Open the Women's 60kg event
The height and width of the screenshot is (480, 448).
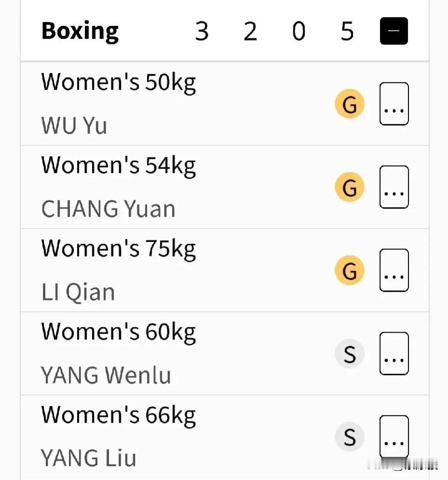point(119,332)
